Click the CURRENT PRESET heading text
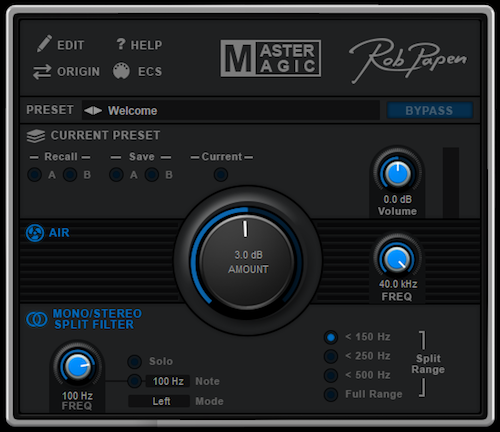This screenshot has width=500, height=432. (105, 135)
